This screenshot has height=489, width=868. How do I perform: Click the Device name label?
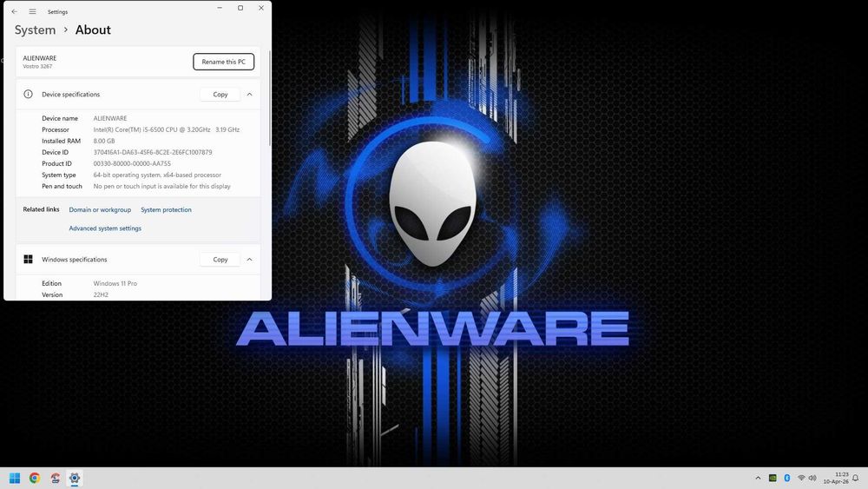point(60,118)
